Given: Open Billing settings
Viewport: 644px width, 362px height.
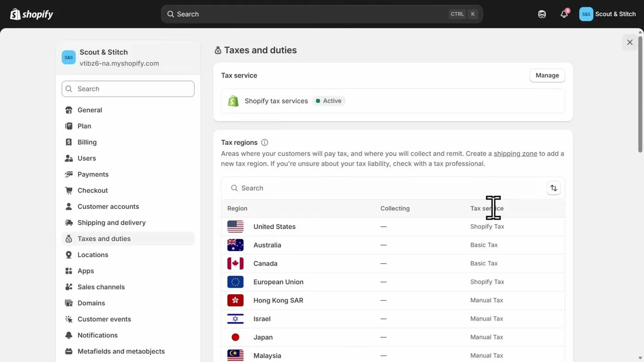Looking at the screenshot, I should pos(128,142).
